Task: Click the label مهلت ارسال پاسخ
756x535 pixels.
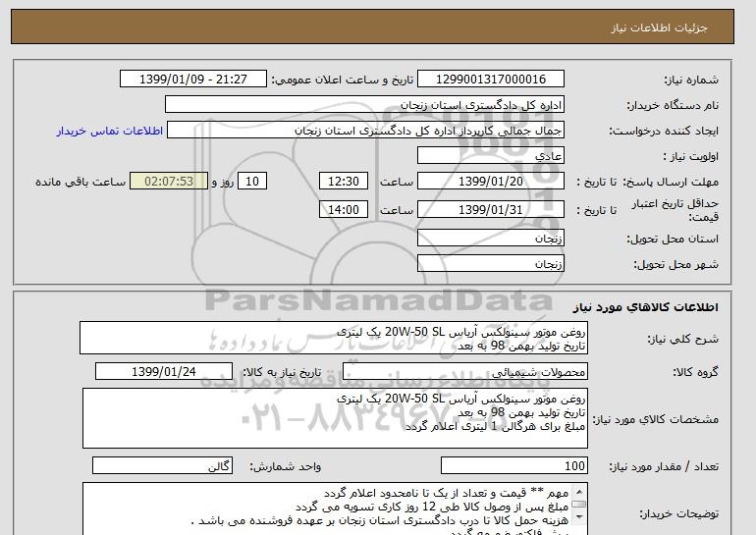Action: click(x=671, y=182)
